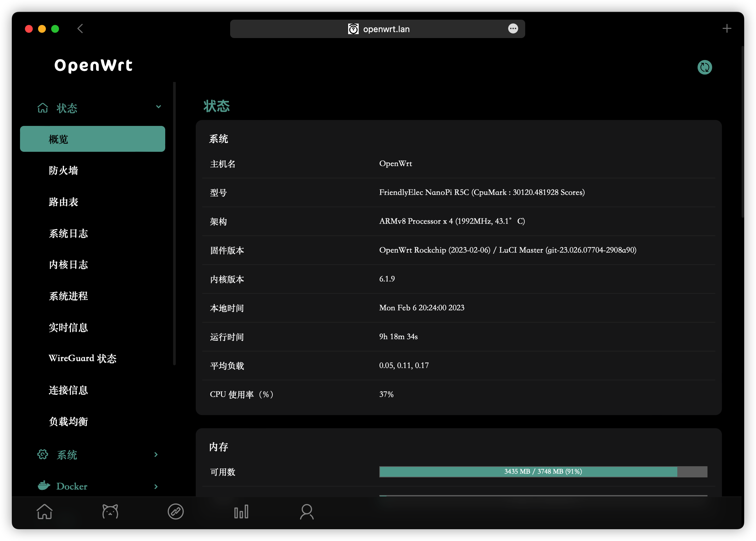Screen dimensions: 756x541
Task: Open the bar chart statistics icon
Action: (x=241, y=511)
